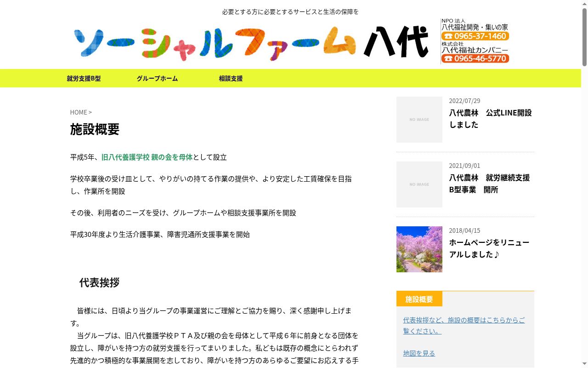Open the グループホーム menu item
Viewport: 588px width, 368px height.
pos(157,78)
